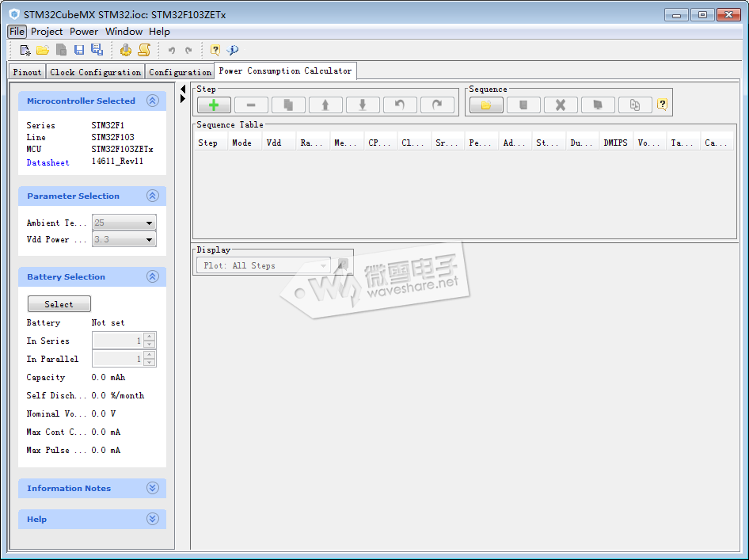Click the battery Select button
749x560 pixels.
pyautogui.click(x=59, y=304)
